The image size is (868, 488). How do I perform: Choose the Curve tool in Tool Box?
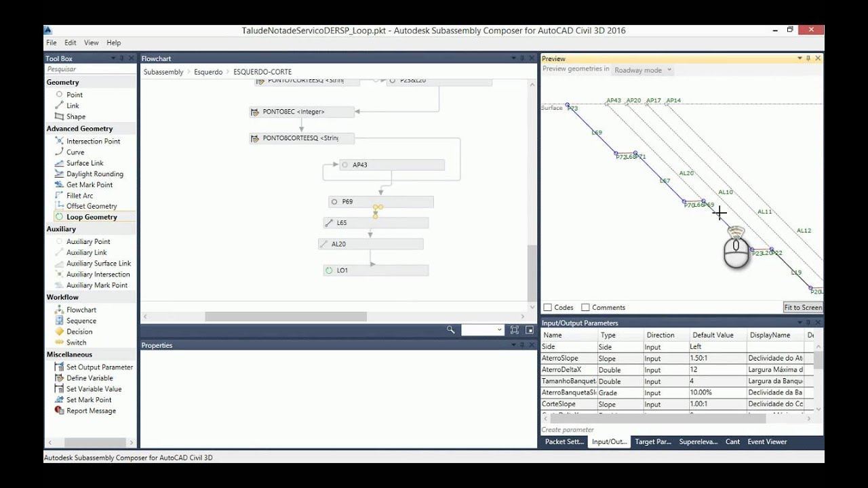click(x=75, y=152)
